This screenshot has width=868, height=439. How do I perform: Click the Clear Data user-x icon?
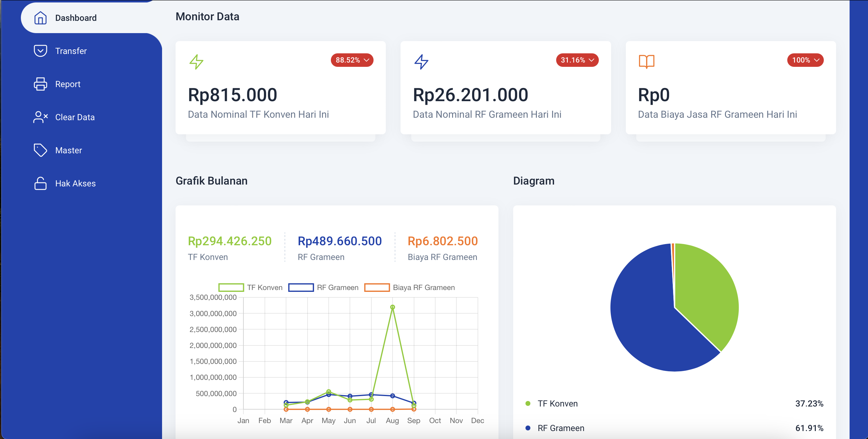[x=40, y=117]
